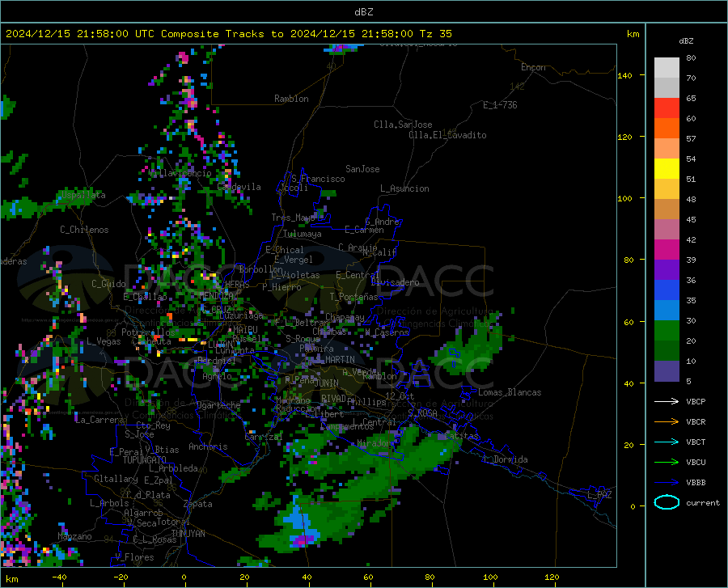
Task: Click the 'L_Vegas' place label
Action: click(x=104, y=341)
